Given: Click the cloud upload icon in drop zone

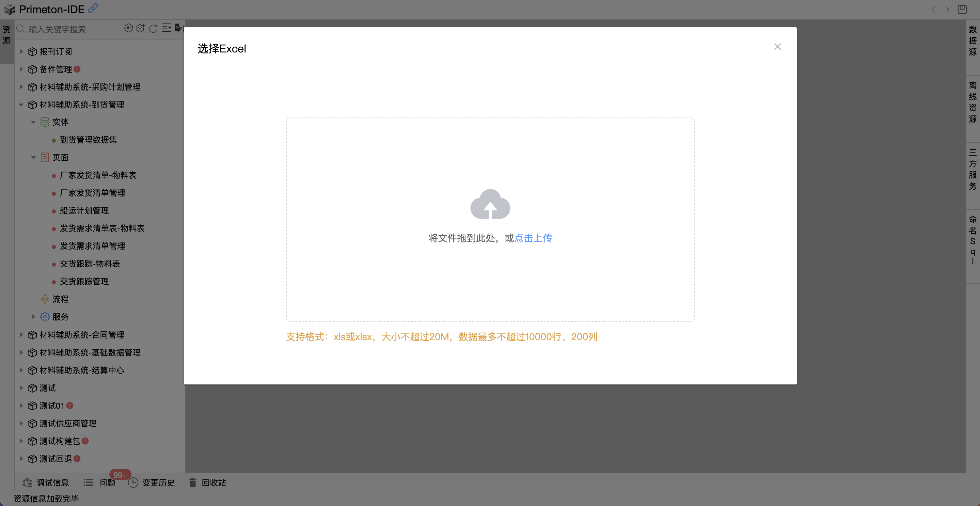Looking at the screenshot, I should [490, 204].
